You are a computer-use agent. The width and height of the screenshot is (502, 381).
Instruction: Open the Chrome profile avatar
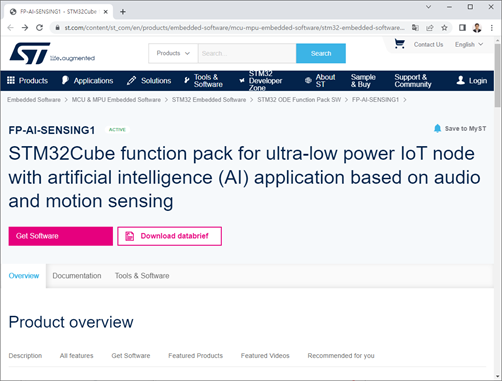[x=477, y=28]
